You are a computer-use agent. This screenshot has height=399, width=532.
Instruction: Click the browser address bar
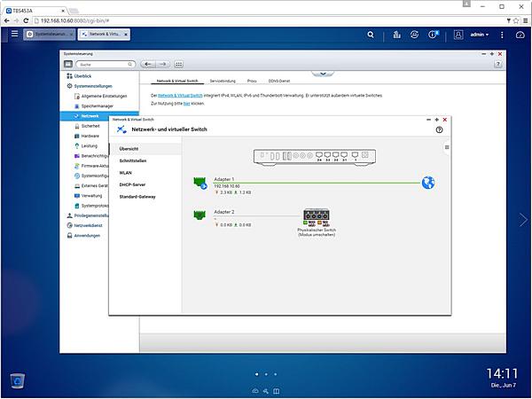coord(268,20)
